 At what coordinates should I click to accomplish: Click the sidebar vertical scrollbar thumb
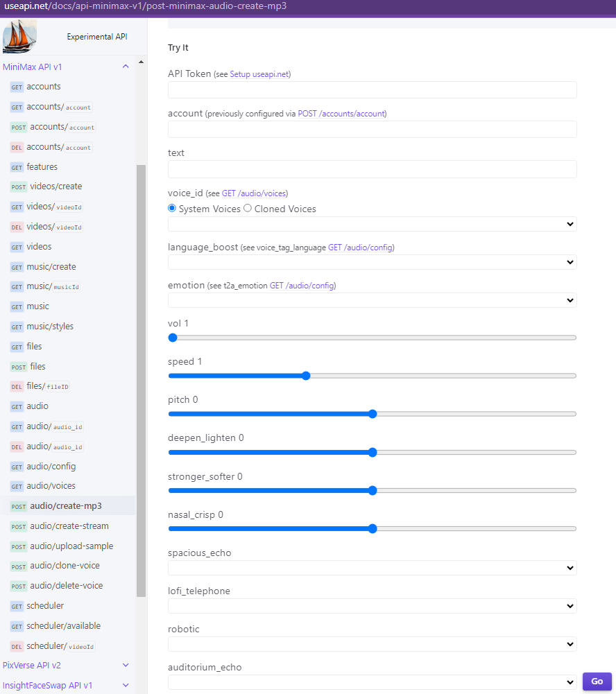[141, 381]
